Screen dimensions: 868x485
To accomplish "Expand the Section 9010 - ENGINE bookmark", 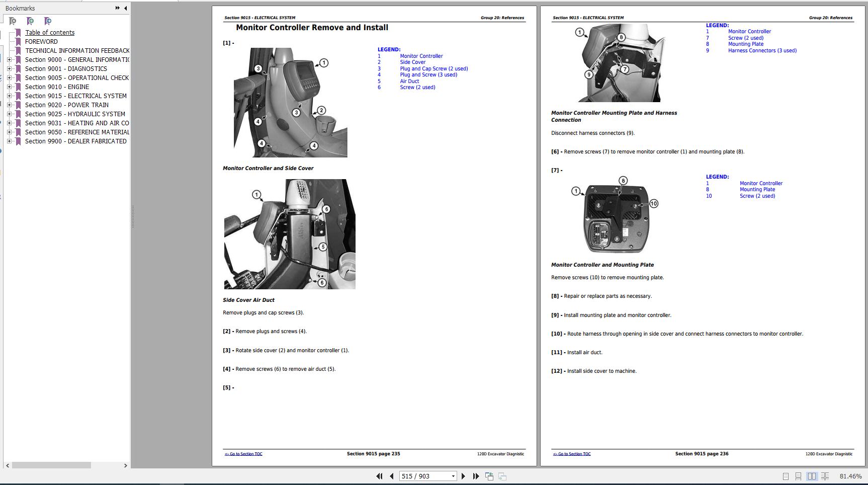I will point(9,87).
